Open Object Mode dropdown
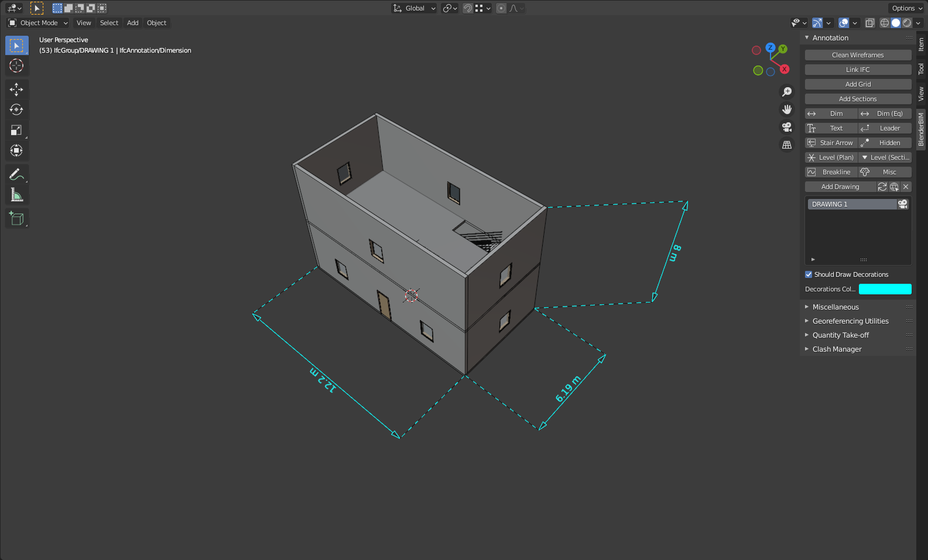 click(x=38, y=23)
